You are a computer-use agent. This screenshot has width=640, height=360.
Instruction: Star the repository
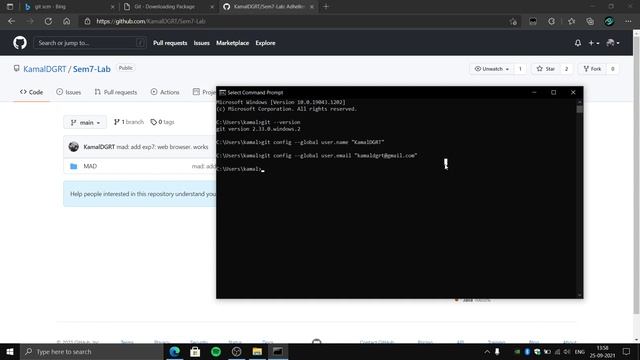coord(546,69)
